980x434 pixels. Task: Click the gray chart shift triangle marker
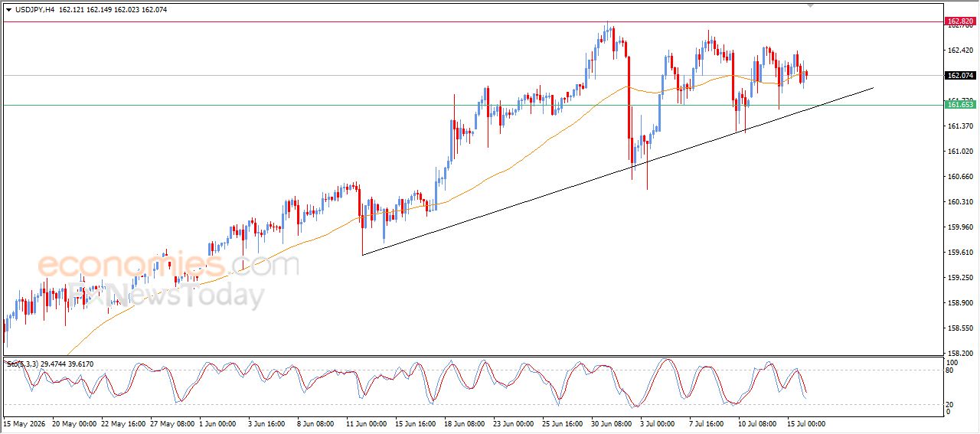point(812,5)
